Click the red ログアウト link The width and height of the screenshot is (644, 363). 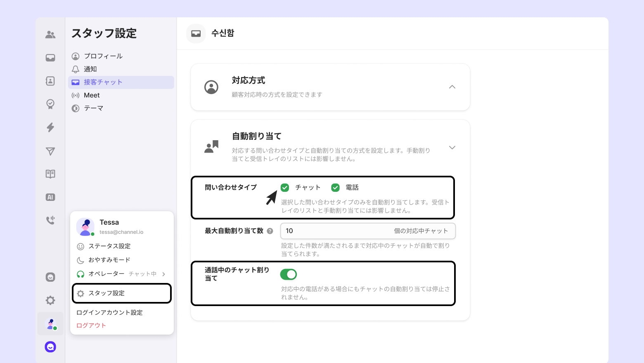click(91, 325)
